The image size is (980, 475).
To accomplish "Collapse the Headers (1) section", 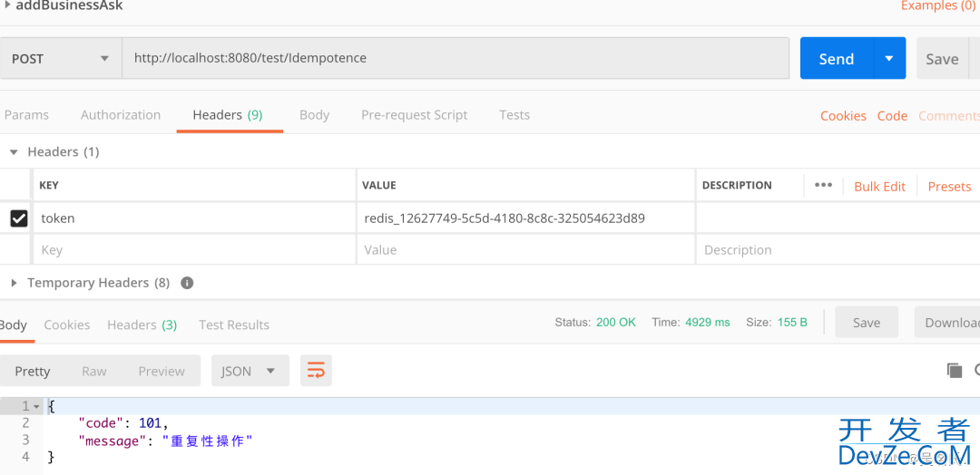I will [x=14, y=151].
